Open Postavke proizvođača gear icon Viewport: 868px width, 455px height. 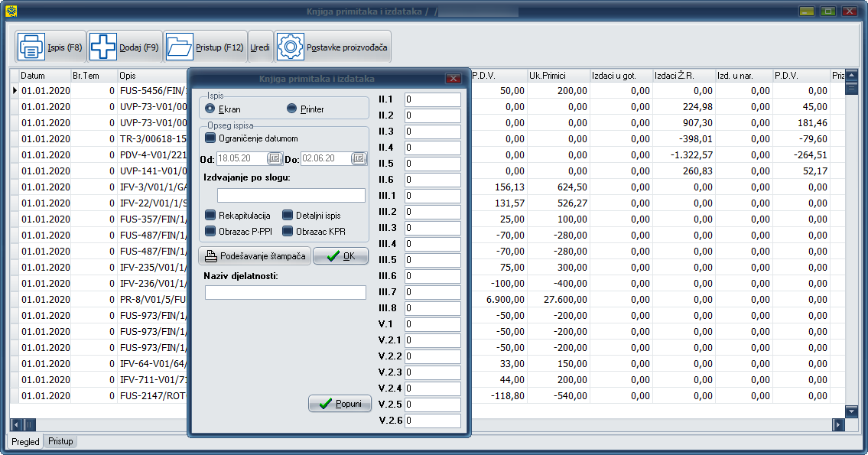[x=291, y=47]
